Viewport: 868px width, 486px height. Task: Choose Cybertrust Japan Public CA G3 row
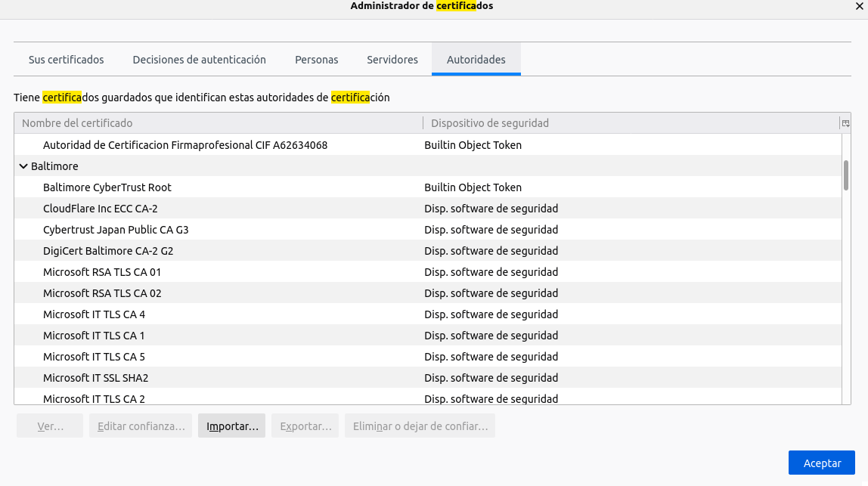tap(116, 230)
